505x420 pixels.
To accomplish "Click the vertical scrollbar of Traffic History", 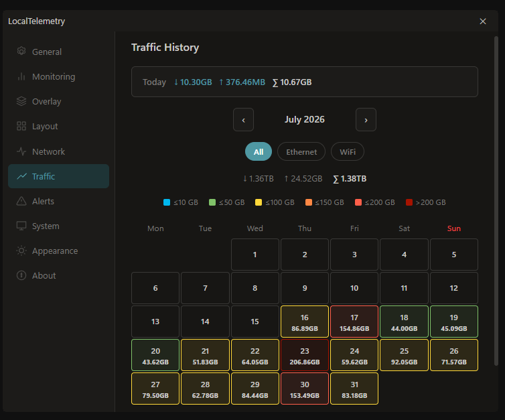I will pyautogui.click(x=496, y=201).
